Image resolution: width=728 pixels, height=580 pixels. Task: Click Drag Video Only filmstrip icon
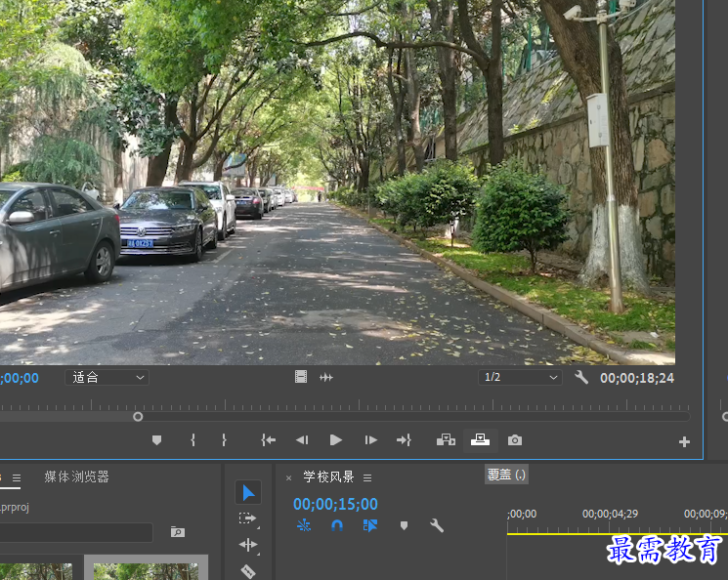pos(301,377)
